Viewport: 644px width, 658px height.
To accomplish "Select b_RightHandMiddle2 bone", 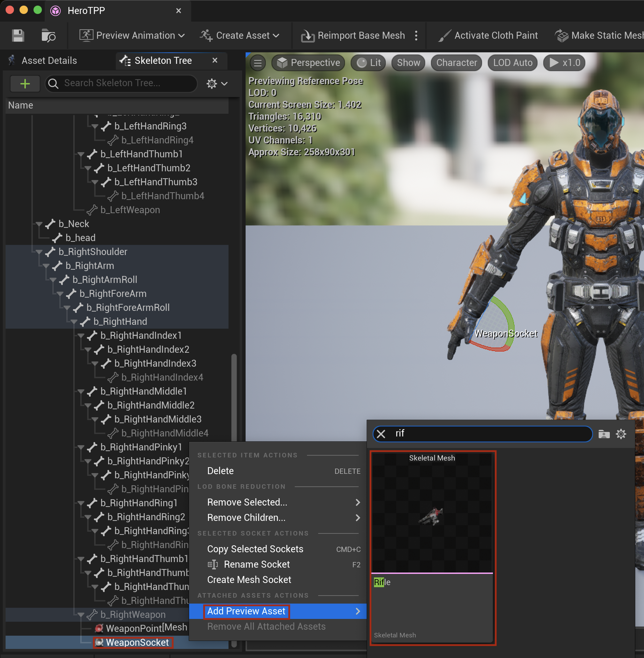I will tap(151, 405).
